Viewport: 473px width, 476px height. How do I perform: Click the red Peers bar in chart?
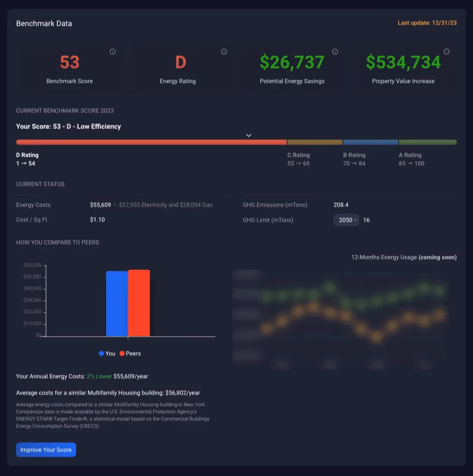tap(139, 303)
